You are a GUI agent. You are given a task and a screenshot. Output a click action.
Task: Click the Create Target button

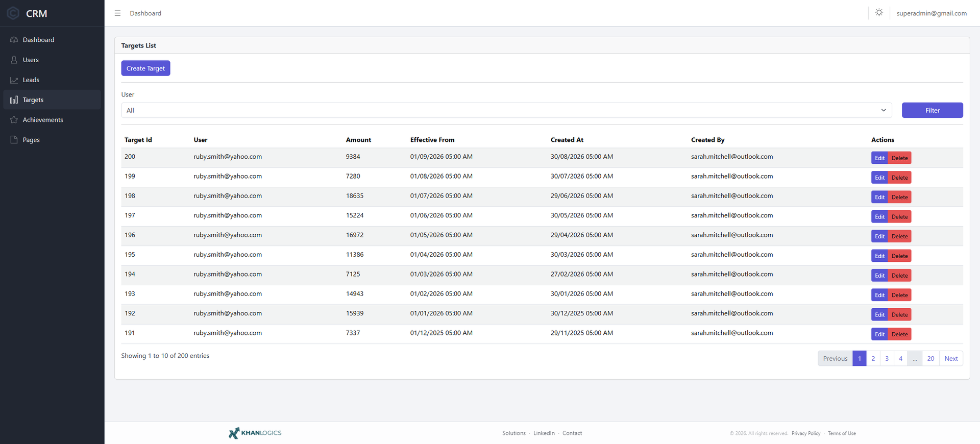(145, 68)
